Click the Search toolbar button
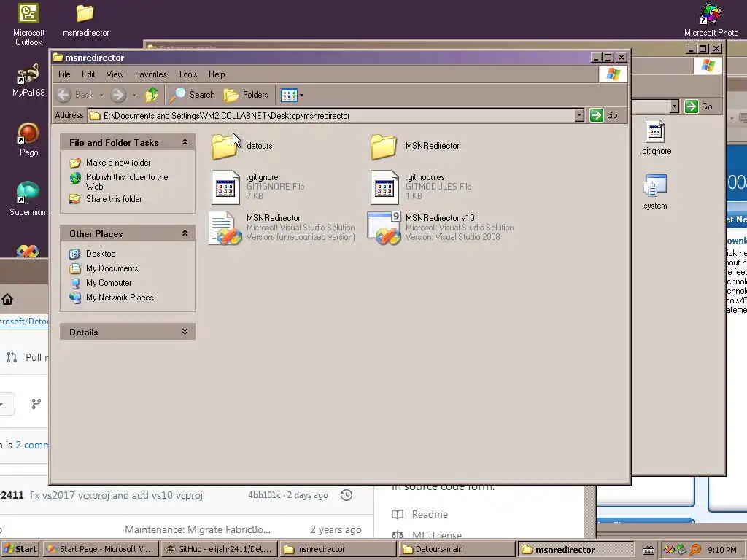Viewport: 747px width, 560px height. (193, 95)
